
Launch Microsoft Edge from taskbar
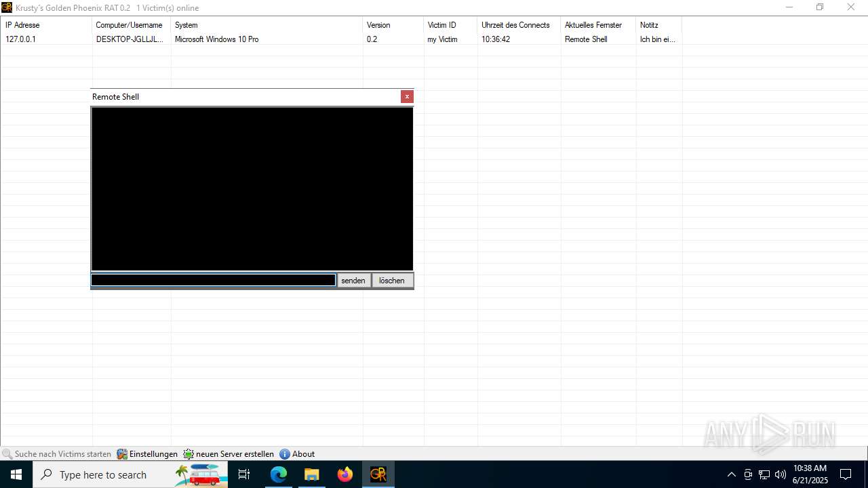(279, 474)
